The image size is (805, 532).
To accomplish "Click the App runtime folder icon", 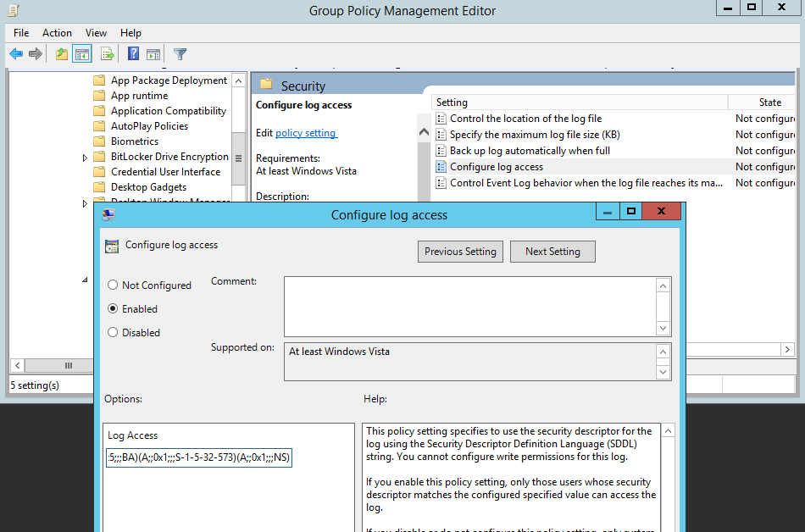I will 99,96.
